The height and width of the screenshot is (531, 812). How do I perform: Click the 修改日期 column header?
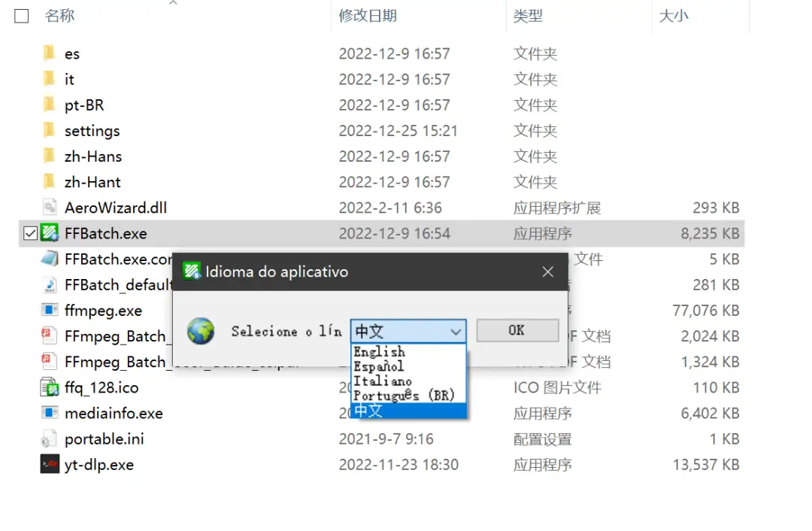pyautogui.click(x=367, y=15)
